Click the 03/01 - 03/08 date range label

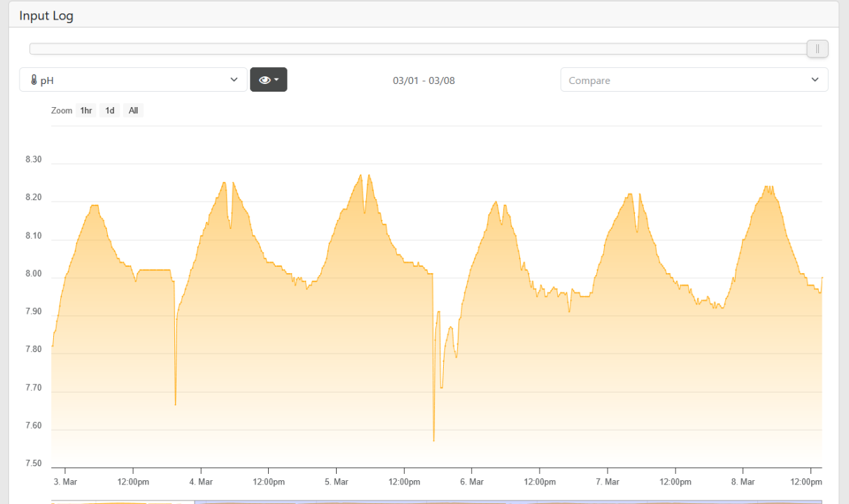click(423, 80)
